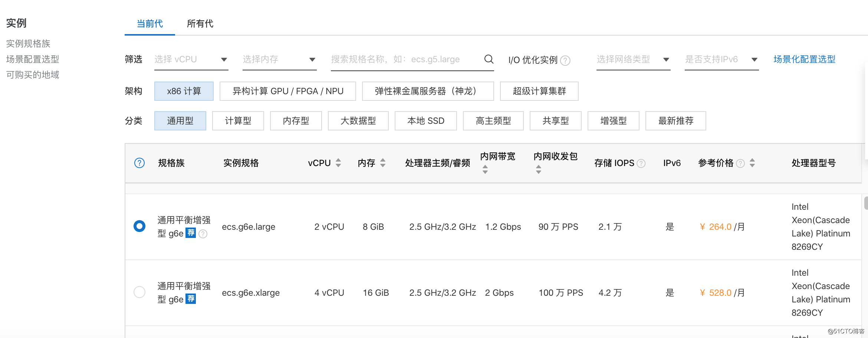The image size is (868, 338).
Task: Choose 增强型 category
Action: [614, 121]
